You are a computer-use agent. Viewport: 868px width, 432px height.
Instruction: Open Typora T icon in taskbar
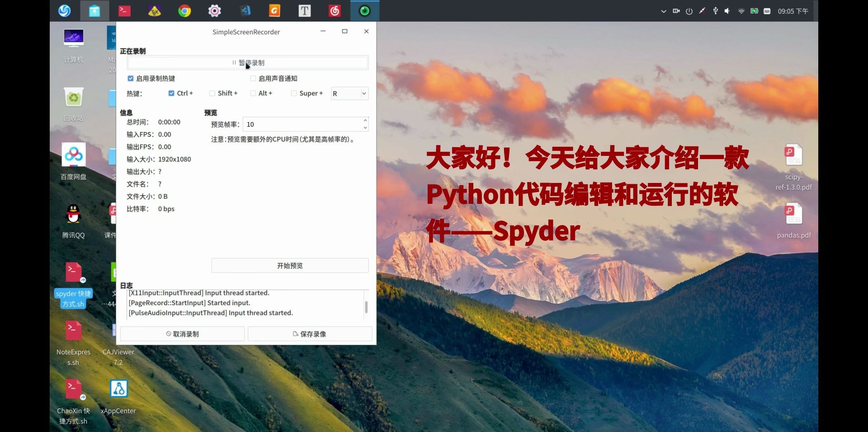point(305,10)
